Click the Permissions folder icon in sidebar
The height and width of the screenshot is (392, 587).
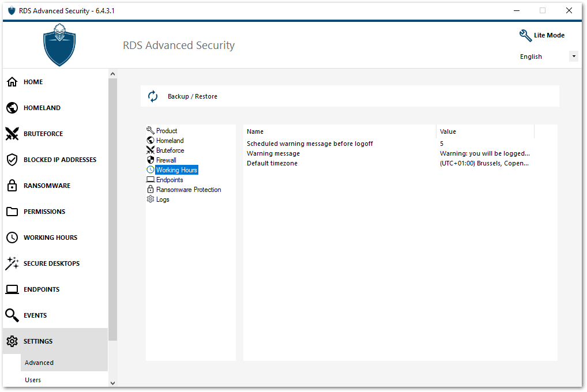click(x=12, y=212)
